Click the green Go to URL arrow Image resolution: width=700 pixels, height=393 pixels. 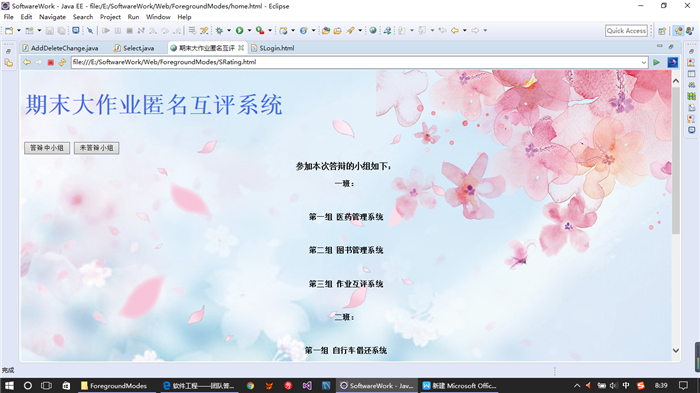point(656,63)
